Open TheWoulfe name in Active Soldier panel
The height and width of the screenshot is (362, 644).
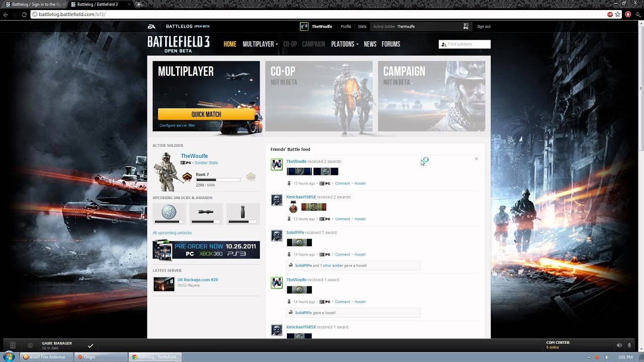pyautogui.click(x=194, y=156)
